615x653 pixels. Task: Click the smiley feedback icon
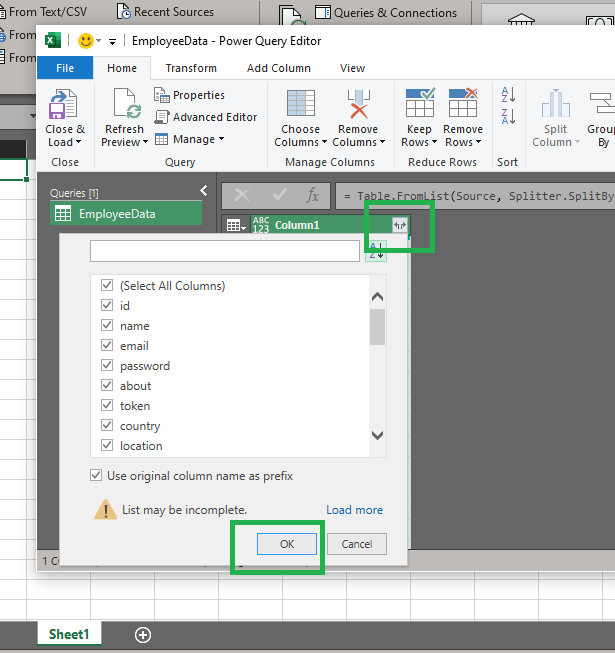(x=86, y=41)
